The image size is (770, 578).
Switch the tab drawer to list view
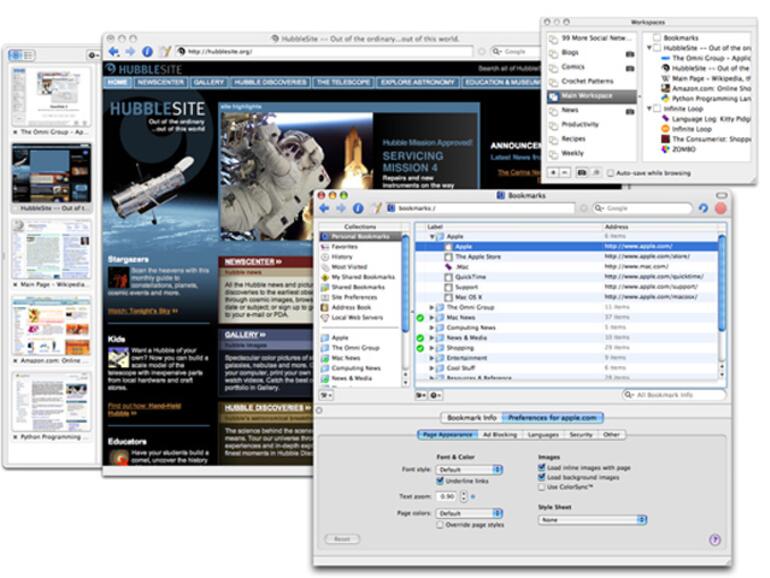(x=28, y=55)
